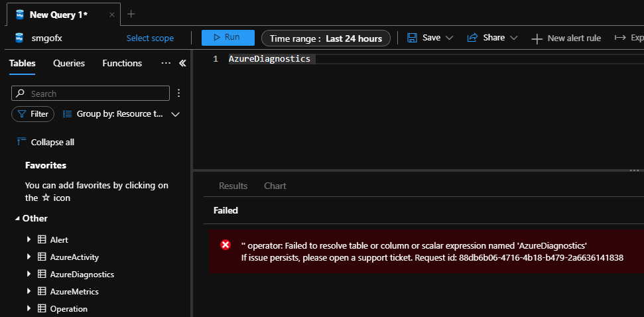The width and height of the screenshot is (644, 317).
Task: Open search options vertical ellipsis
Action: (x=178, y=94)
